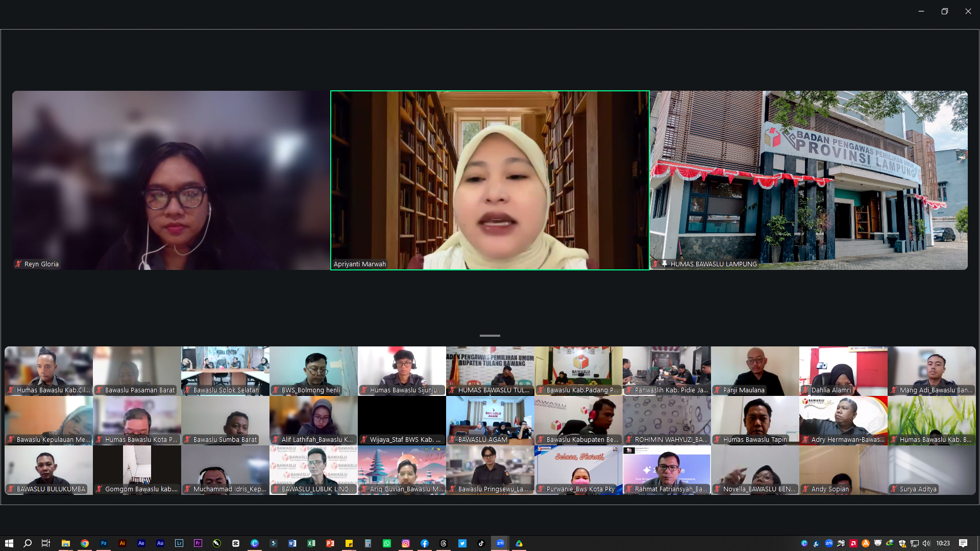Image resolution: width=980 pixels, height=551 pixels.
Task: Open the volume control in the system tray
Action: 926,543
